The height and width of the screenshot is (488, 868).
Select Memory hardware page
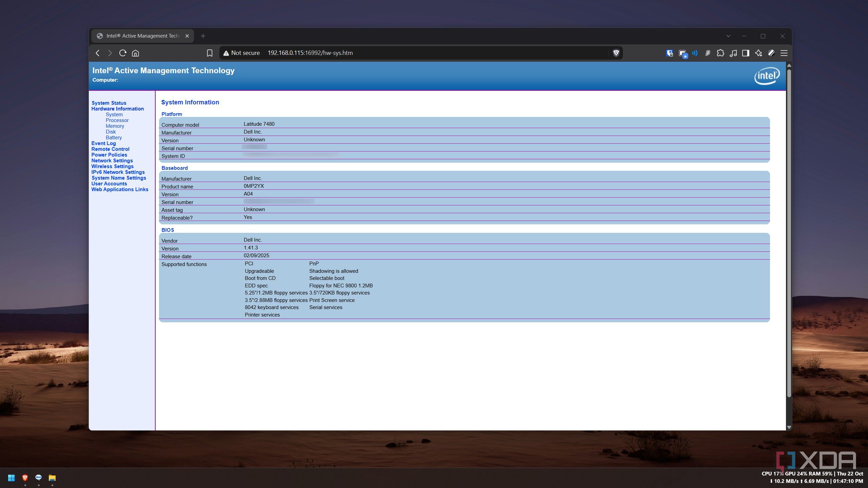coord(115,126)
